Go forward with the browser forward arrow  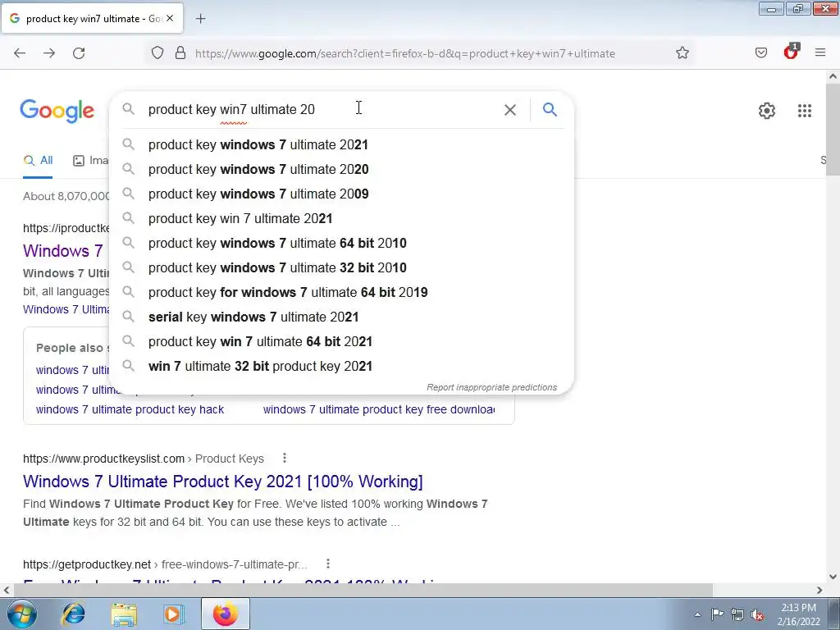click(x=49, y=53)
